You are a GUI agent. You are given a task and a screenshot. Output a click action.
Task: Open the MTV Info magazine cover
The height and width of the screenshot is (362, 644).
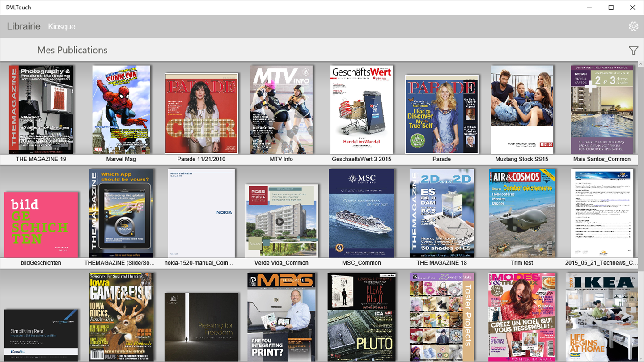click(x=281, y=109)
